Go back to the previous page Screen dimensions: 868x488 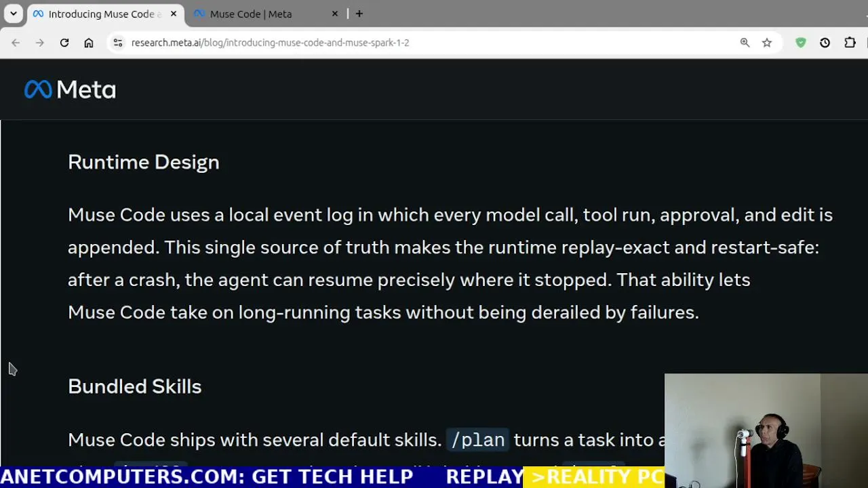click(x=16, y=43)
